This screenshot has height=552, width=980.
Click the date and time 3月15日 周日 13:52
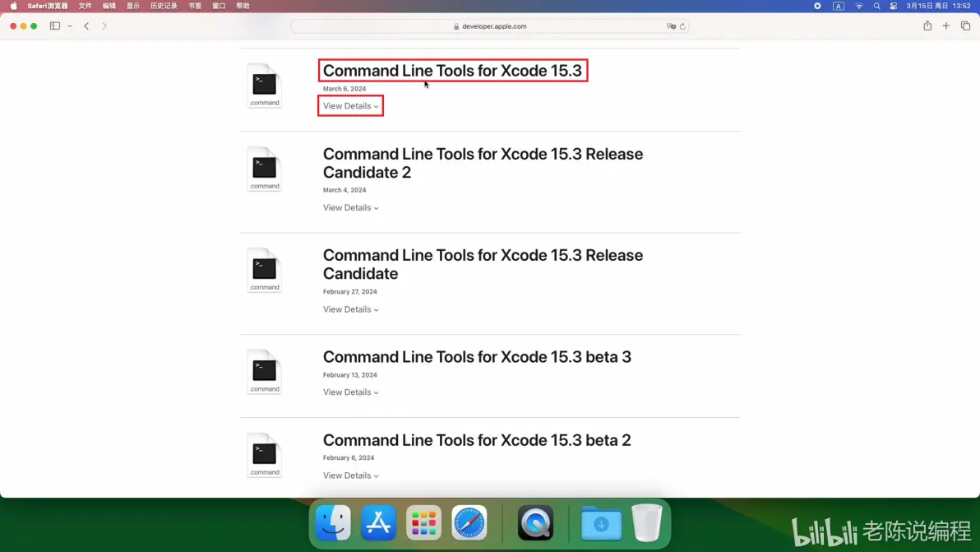point(938,6)
